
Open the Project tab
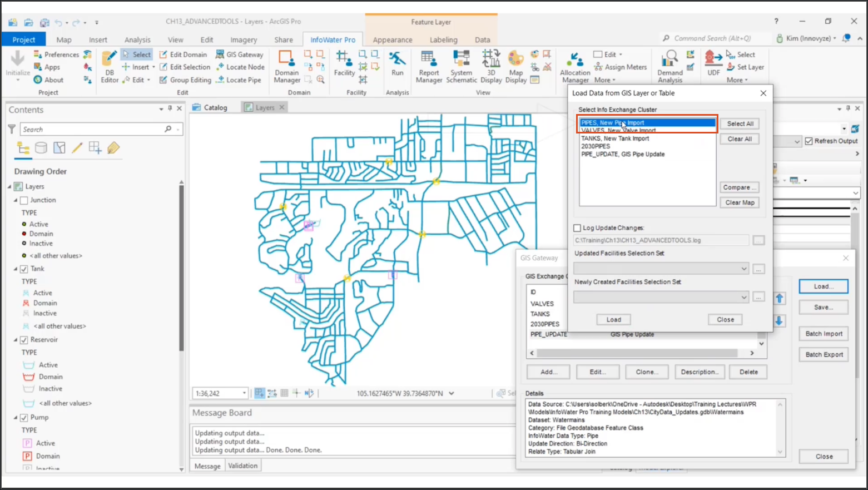pos(24,39)
